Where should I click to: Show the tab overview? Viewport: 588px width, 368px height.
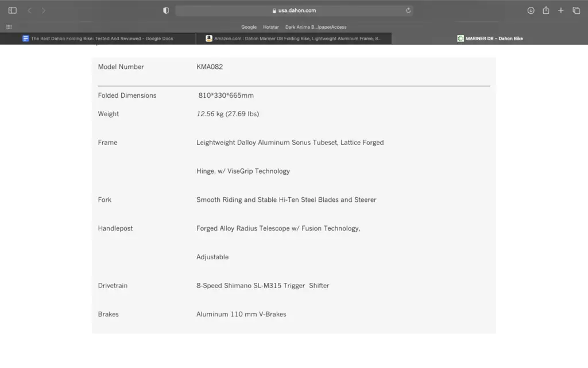(577, 10)
